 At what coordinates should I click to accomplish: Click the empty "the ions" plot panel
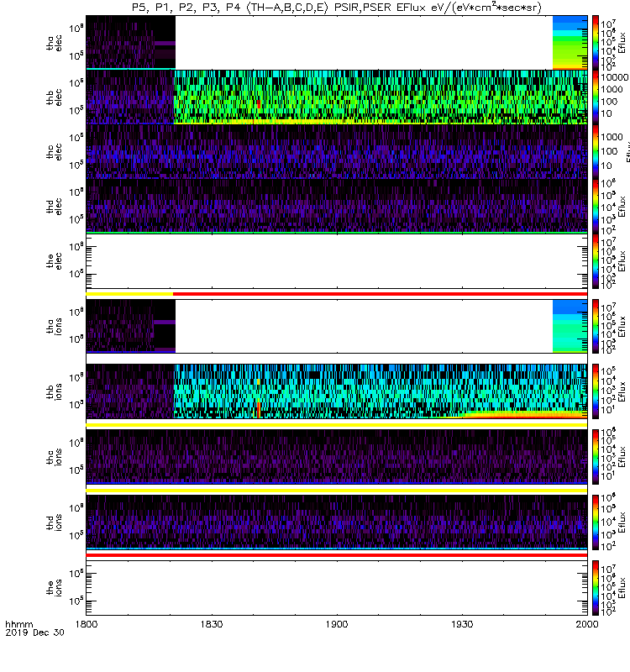[337, 587]
